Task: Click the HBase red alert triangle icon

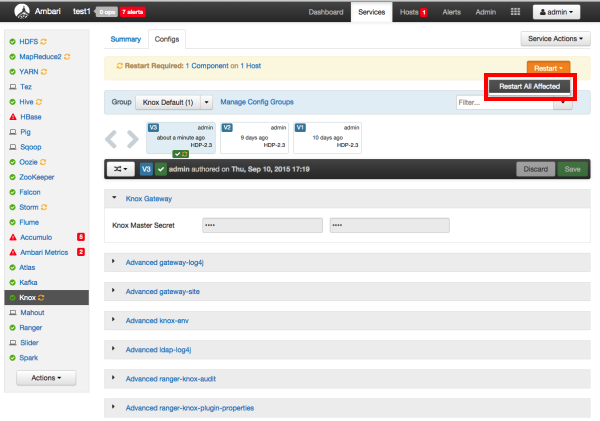Action: pyautogui.click(x=13, y=117)
